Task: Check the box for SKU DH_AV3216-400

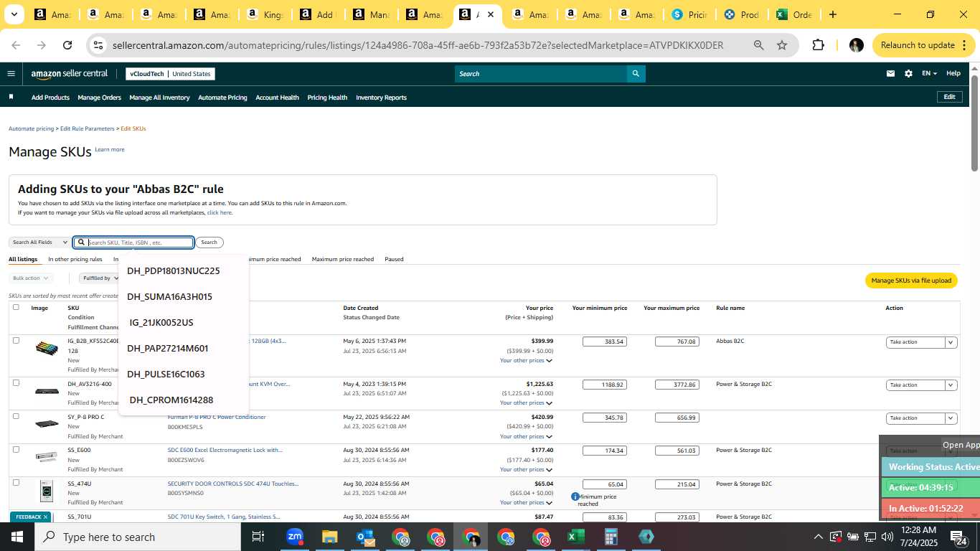Action: pos(16,383)
